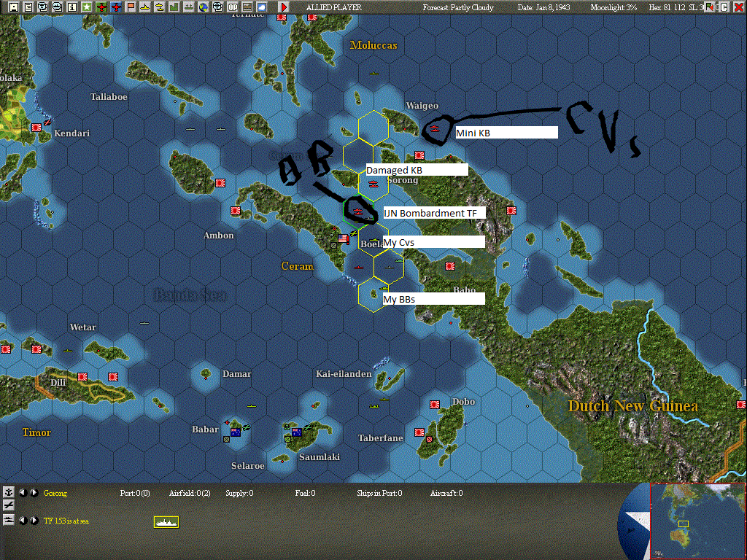747x560 pixels.
Task: Click the 'Ceram' island label
Action: [x=298, y=266]
